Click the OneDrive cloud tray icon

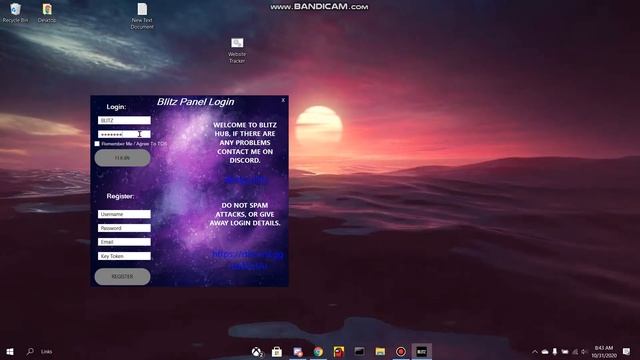pos(545,351)
